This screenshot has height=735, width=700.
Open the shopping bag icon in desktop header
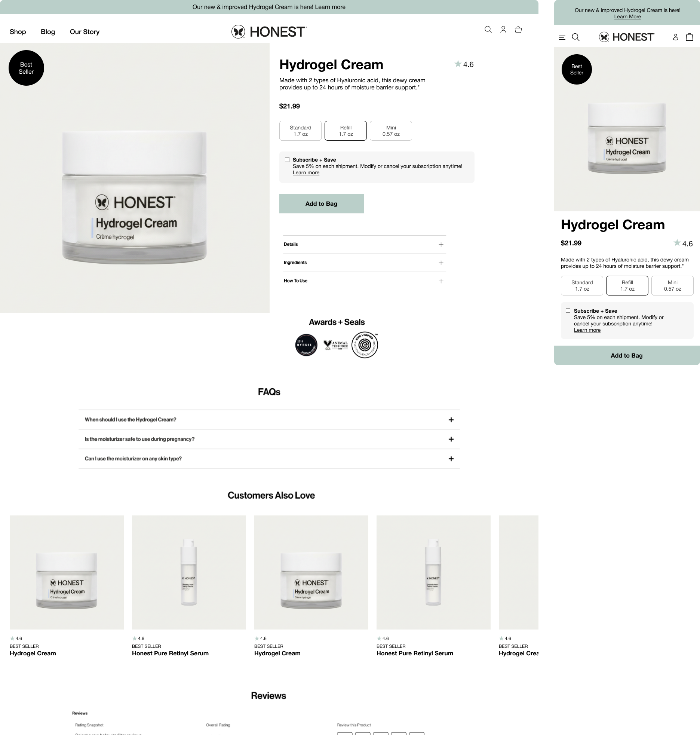pos(518,30)
